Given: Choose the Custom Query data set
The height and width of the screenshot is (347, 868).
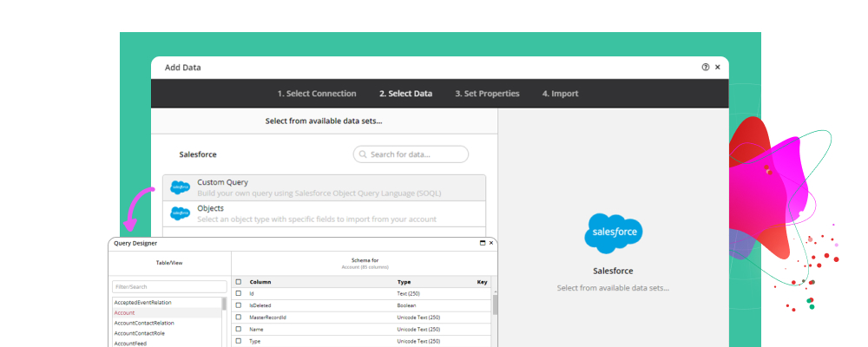Looking at the screenshot, I should click(x=325, y=187).
